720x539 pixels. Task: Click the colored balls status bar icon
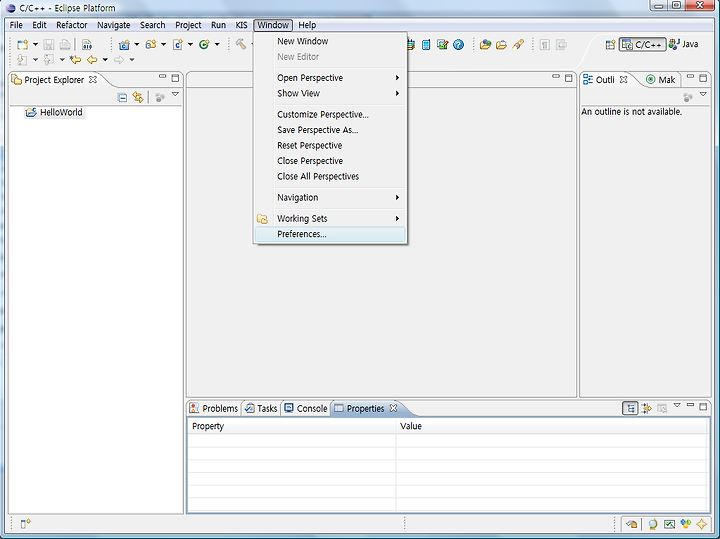pos(686,524)
